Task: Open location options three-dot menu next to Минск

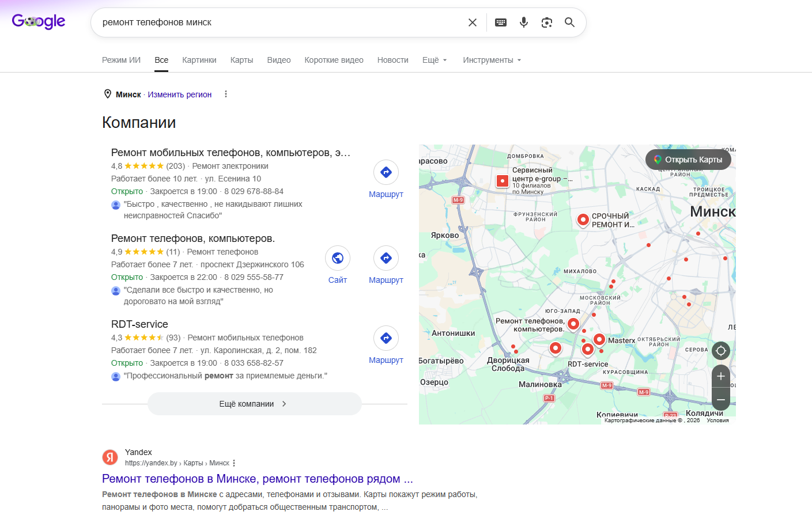Action: (226, 94)
